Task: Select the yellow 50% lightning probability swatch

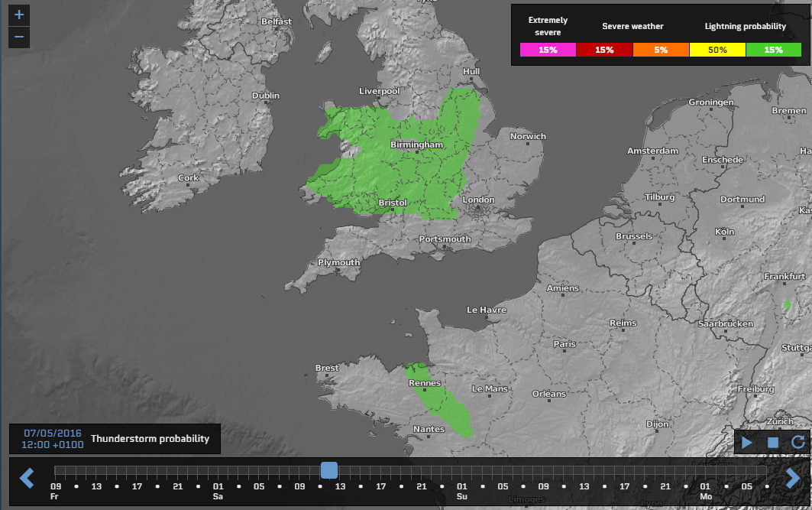Action: pos(717,49)
